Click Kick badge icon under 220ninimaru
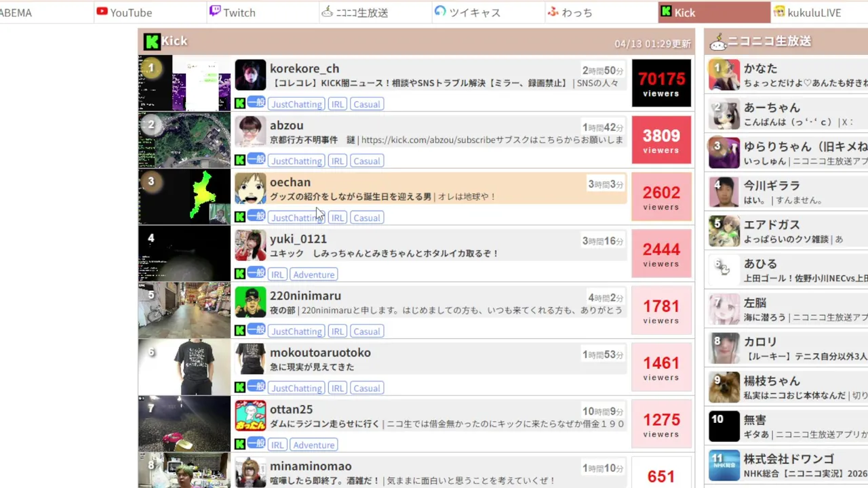This screenshot has width=868, height=488. 240,331
